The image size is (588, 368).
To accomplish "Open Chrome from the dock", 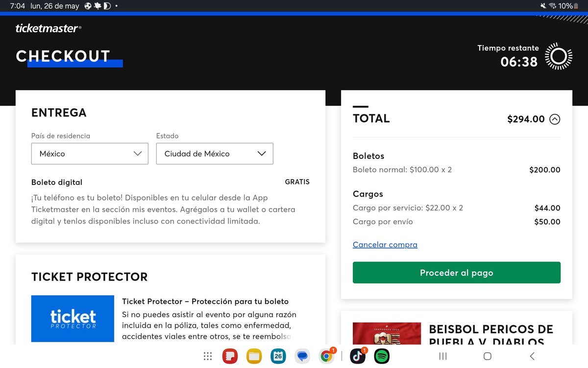I will pos(326,356).
